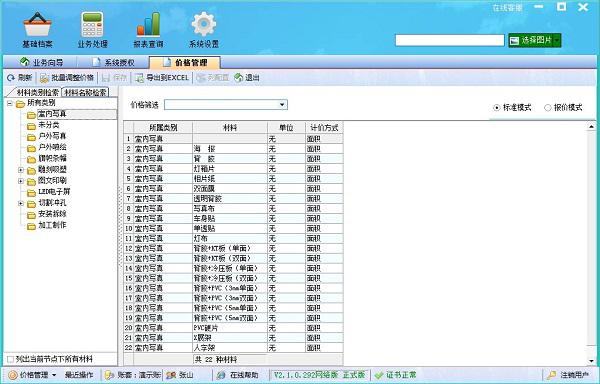Sort by the 材料 column header
Screen dimensions: 600x384
(x=230, y=128)
